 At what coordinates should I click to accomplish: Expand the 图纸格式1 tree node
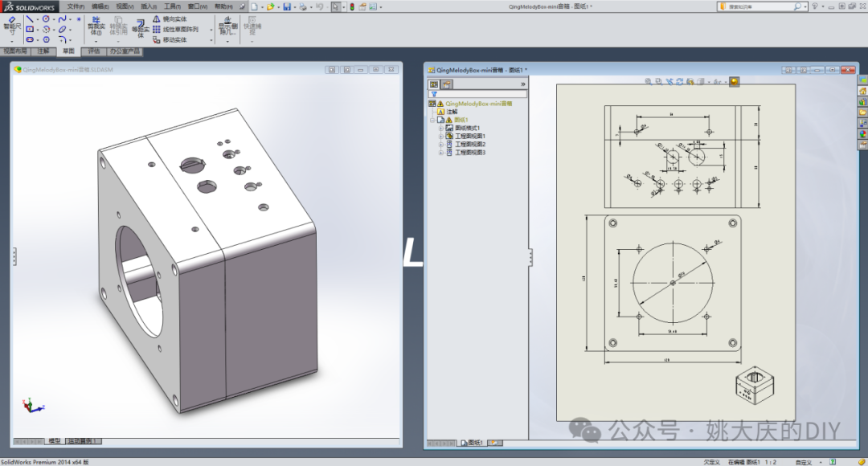[x=440, y=128]
